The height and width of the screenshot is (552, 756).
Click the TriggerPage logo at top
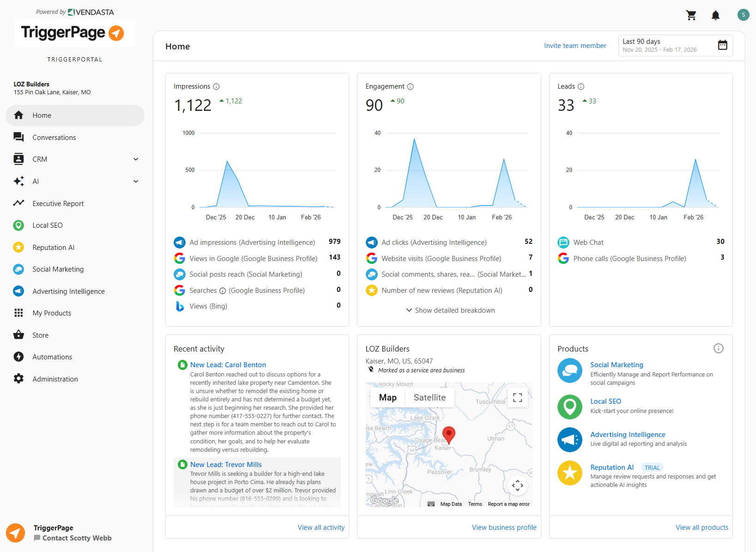[75, 33]
